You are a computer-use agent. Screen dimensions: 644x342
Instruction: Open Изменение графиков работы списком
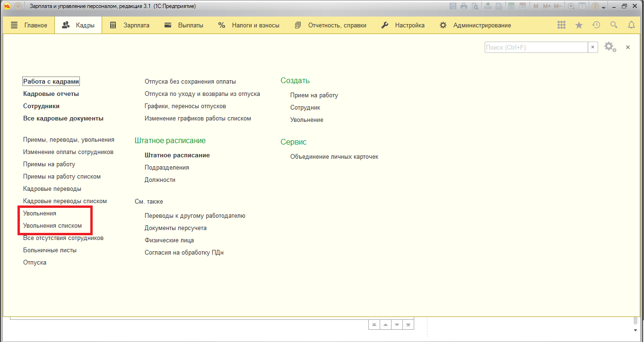click(x=198, y=118)
